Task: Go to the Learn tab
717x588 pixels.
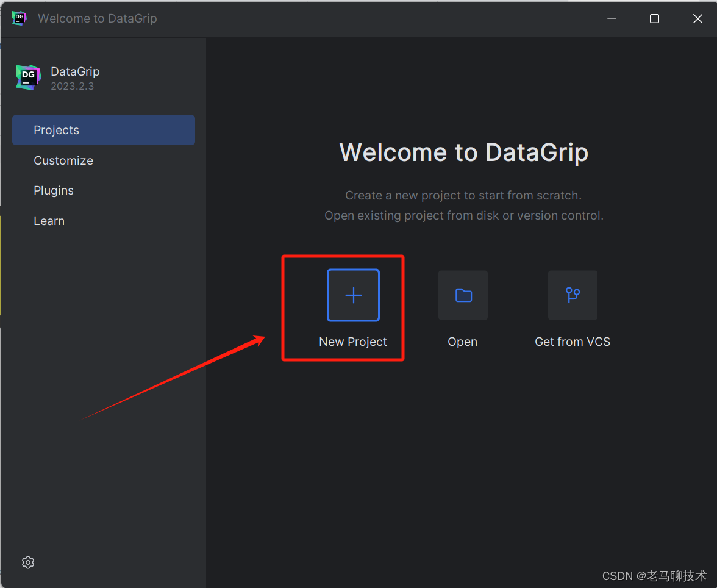Action: point(104,221)
